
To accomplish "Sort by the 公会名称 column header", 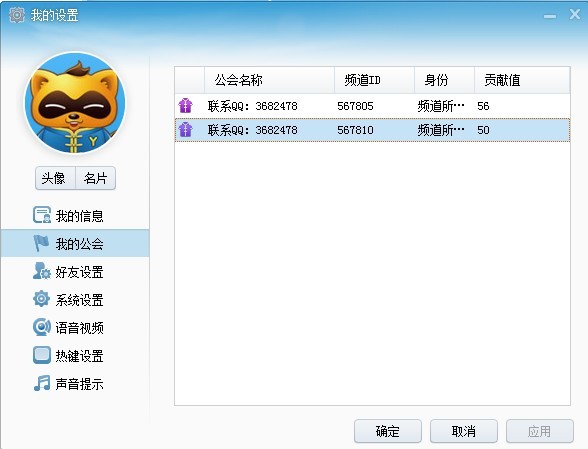I will pyautogui.click(x=269, y=80).
